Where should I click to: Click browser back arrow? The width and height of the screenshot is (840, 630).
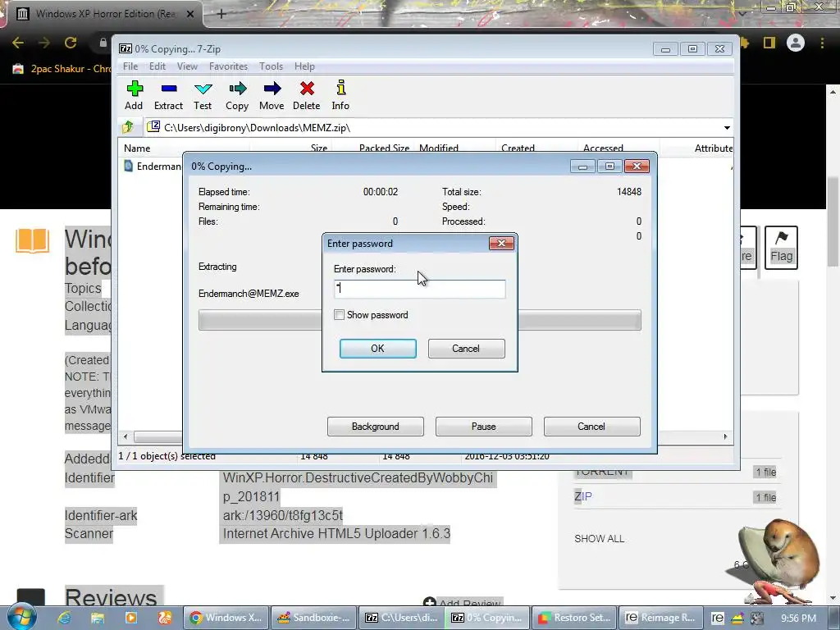(x=18, y=43)
